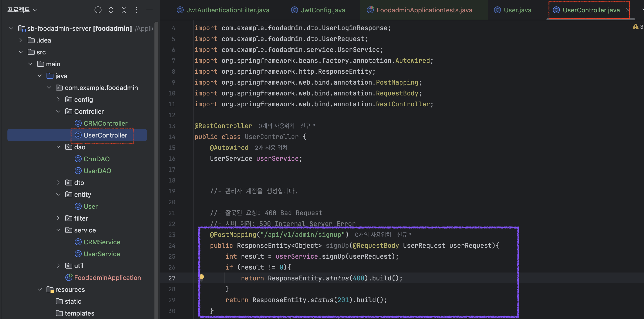
Task: Switch to JwtConfig.java tab
Action: click(318, 10)
